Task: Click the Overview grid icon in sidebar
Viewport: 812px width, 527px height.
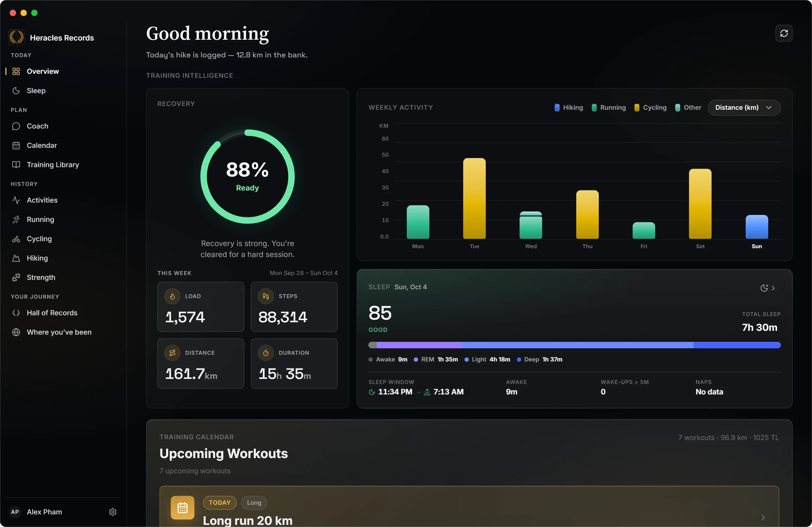Action: (16, 71)
